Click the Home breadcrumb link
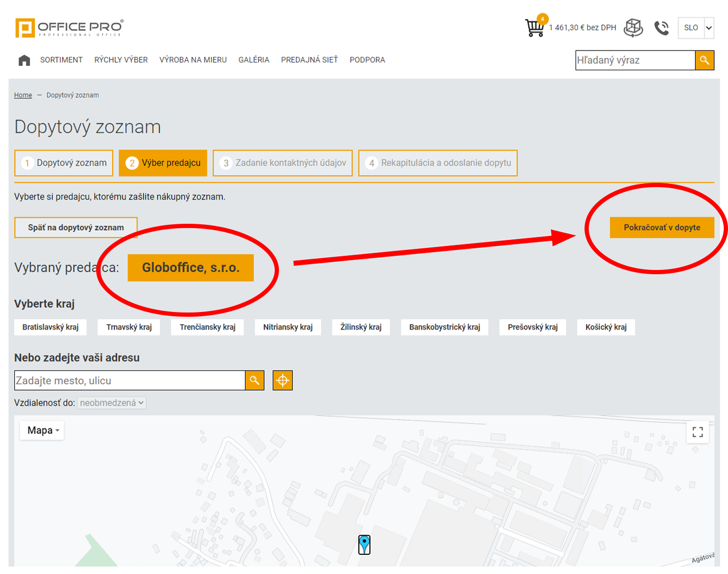The image size is (728, 574). click(23, 95)
